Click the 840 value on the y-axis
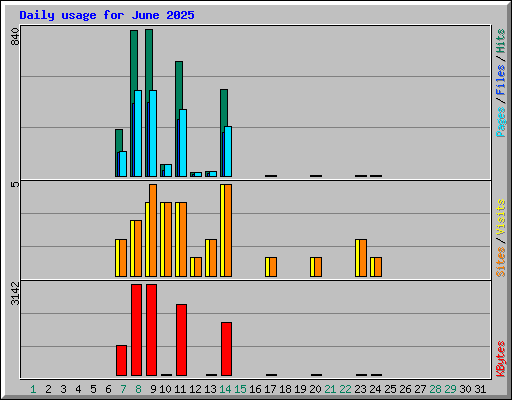Screen dimensions: 512x400 click(x=15, y=37)
